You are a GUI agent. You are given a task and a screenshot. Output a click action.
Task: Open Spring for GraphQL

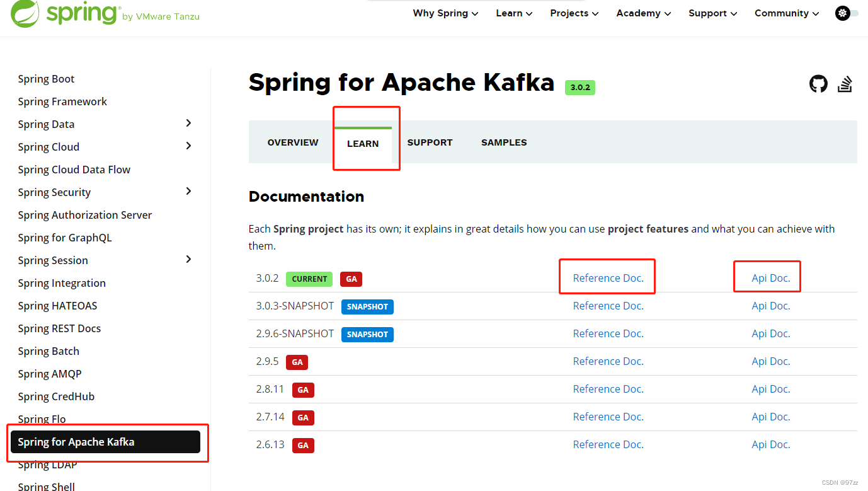point(65,238)
